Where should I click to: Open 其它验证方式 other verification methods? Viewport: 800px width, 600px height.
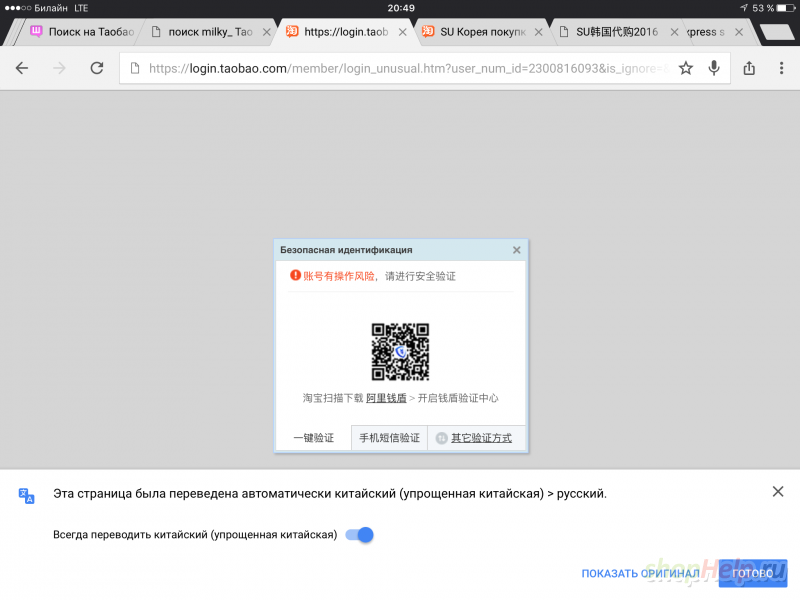481,438
